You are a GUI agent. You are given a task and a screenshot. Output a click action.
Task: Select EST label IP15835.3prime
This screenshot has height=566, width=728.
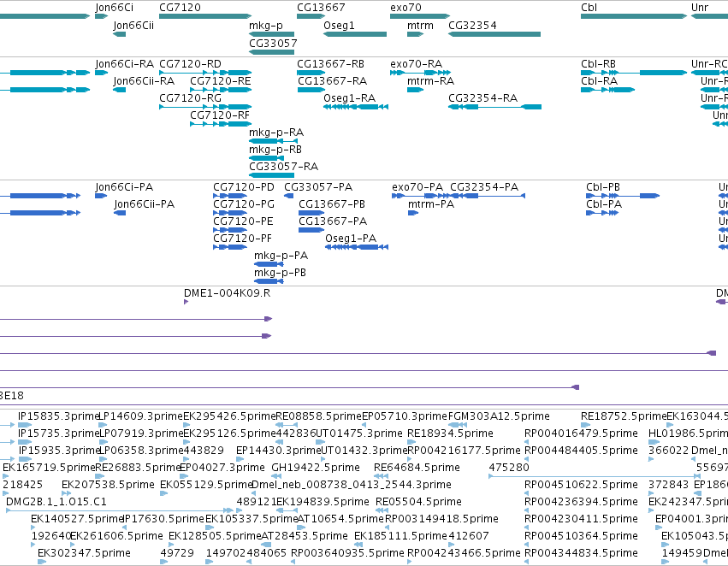59,416
